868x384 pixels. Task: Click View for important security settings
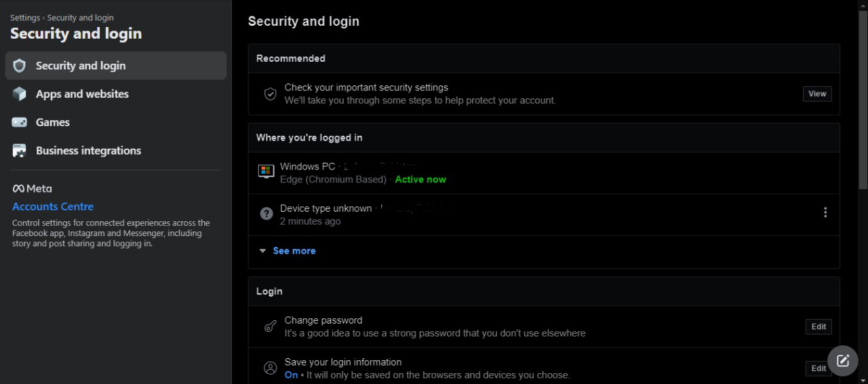pos(817,94)
